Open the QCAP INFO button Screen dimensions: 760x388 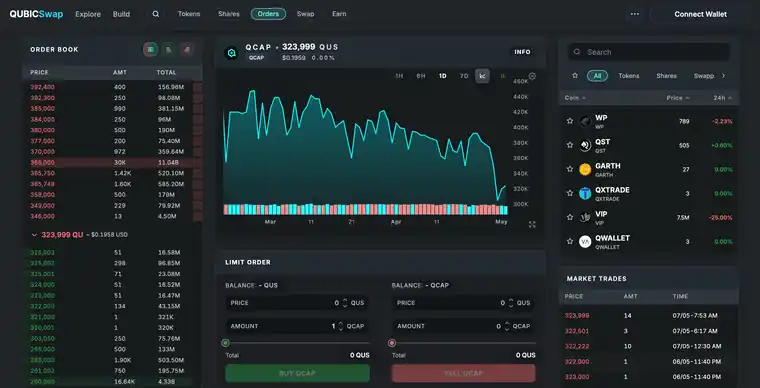tap(522, 52)
